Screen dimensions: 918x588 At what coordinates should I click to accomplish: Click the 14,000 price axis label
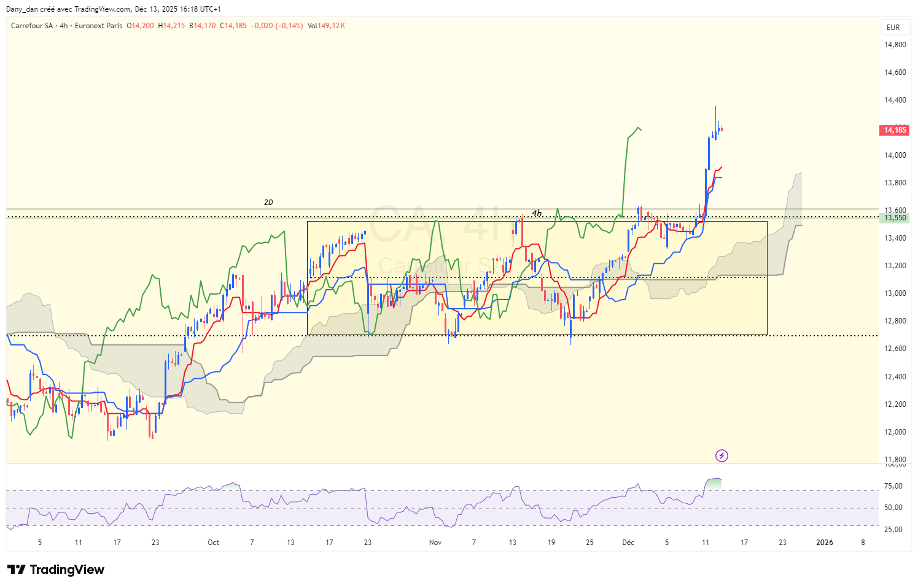895,155
